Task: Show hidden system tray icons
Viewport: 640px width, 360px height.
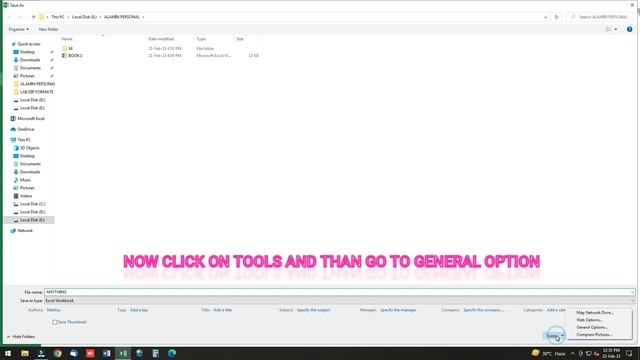Action: [x=573, y=353]
